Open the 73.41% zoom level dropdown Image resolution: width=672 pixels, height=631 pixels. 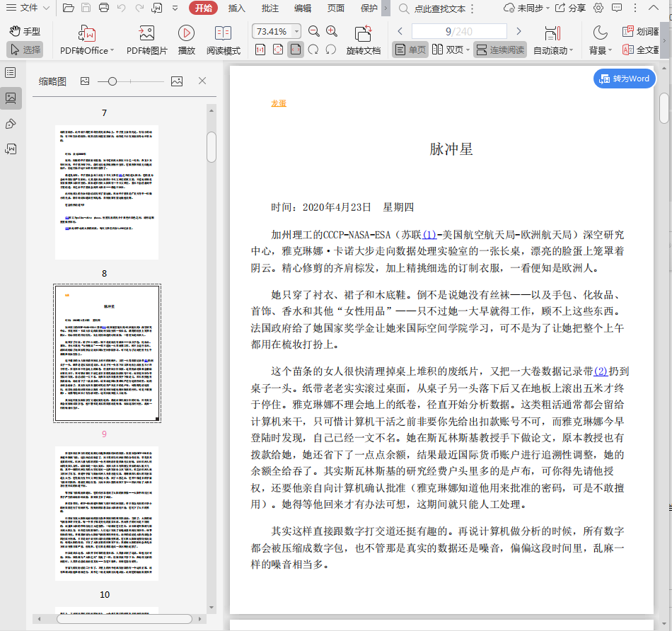click(x=296, y=31)
